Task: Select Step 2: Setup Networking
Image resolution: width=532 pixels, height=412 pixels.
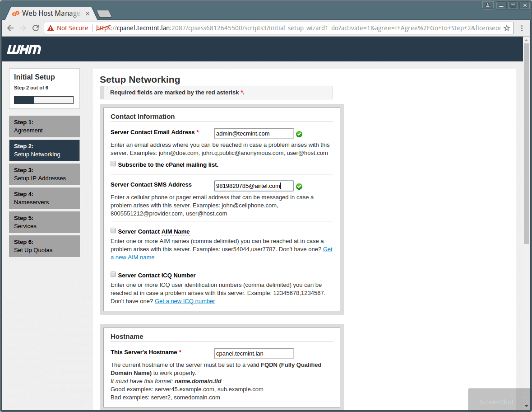Action: [x=45, y=150]
